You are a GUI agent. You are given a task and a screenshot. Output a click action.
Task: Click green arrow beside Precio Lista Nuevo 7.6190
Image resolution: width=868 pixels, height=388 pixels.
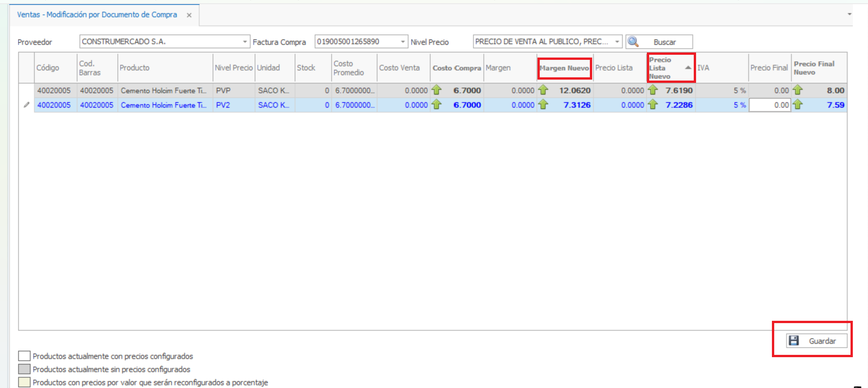652,90
